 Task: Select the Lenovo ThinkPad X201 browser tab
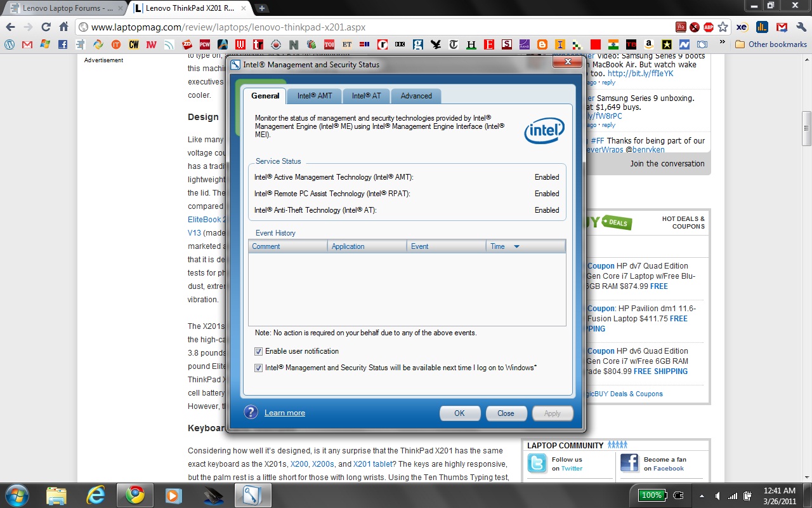pos(190,8)
